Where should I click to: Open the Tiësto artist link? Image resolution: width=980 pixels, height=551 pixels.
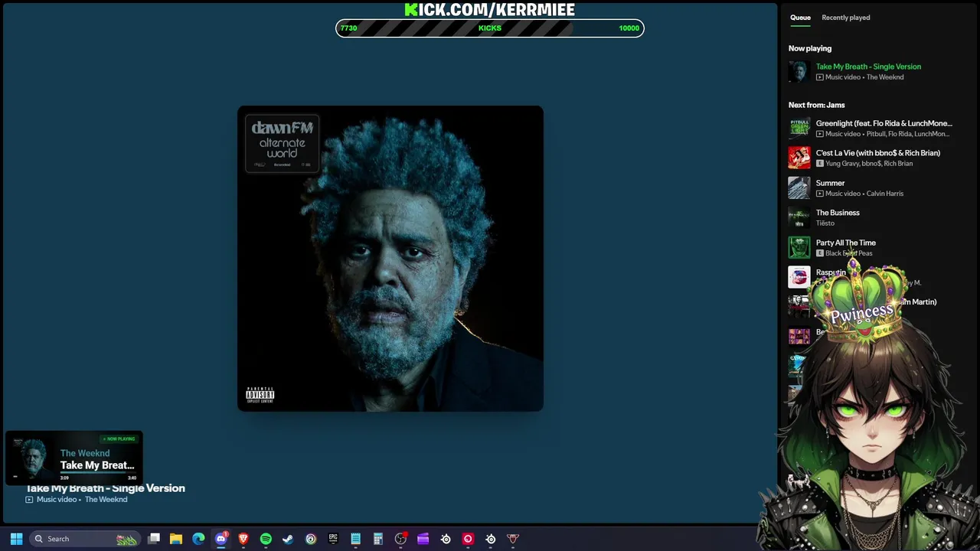(825, 223)
